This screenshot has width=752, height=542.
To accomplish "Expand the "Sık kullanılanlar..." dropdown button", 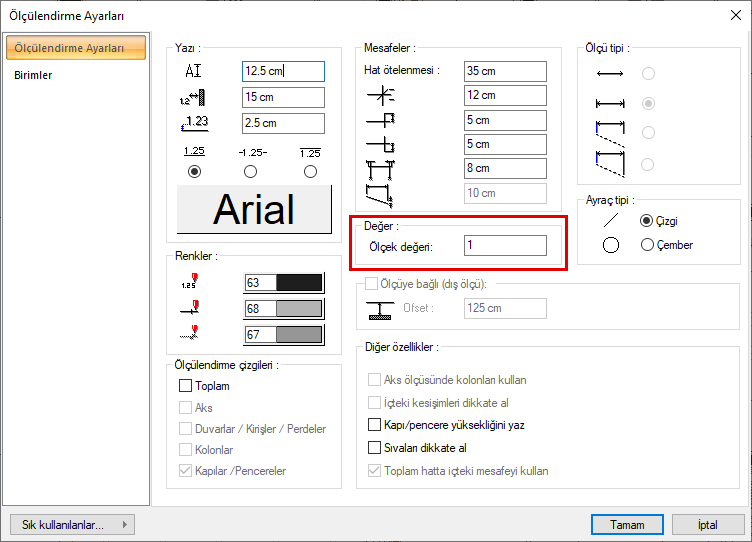I will click(x=72, y=524).
